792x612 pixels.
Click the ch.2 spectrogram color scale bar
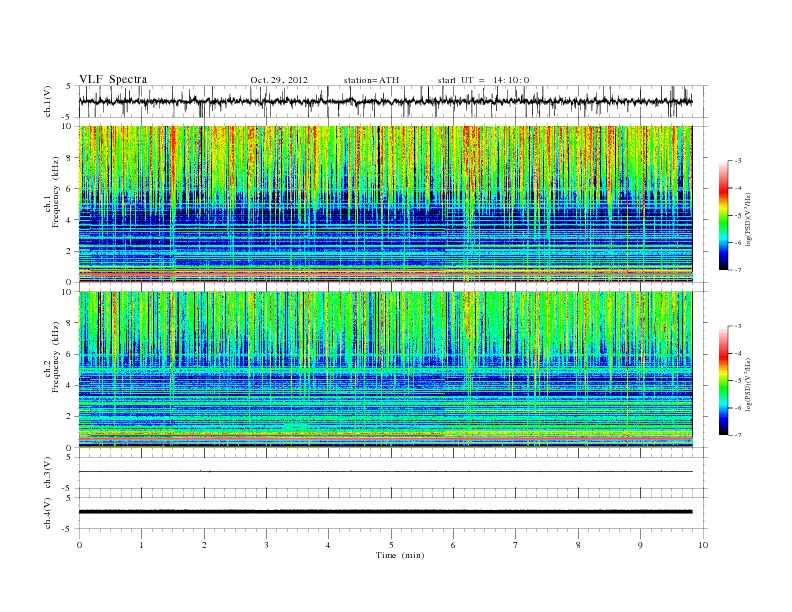coord(723,380)
